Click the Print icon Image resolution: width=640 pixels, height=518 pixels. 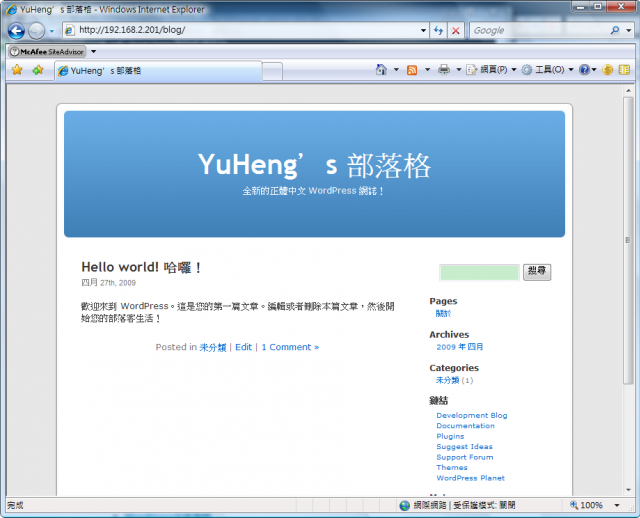coord(444,70)
